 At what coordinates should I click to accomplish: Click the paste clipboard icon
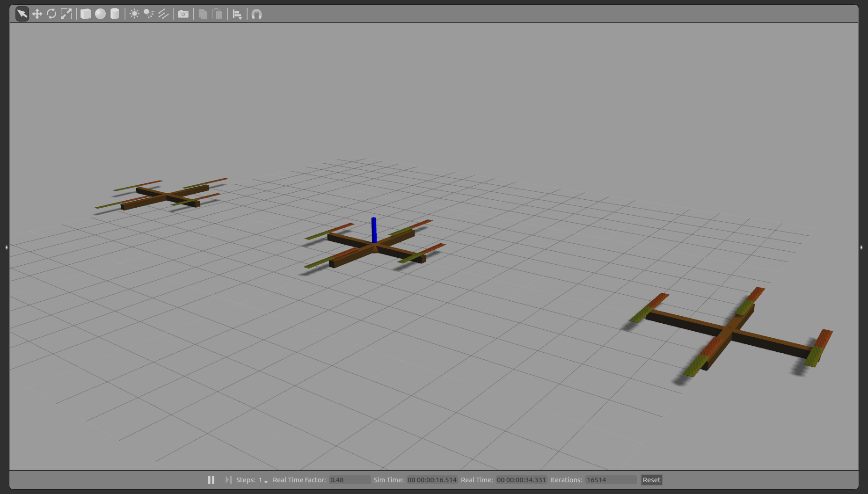(217, 14)
